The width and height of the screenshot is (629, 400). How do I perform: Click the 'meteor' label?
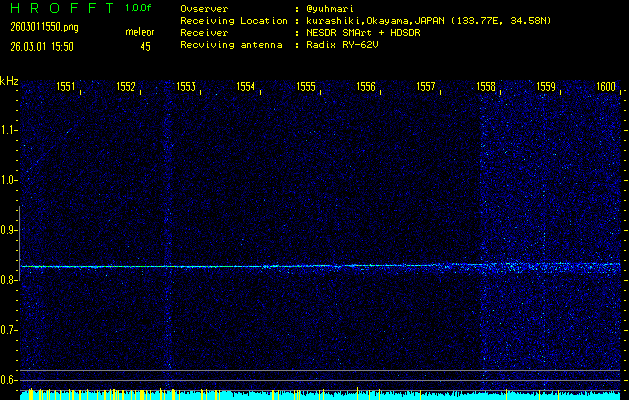(x=140, y=32)
